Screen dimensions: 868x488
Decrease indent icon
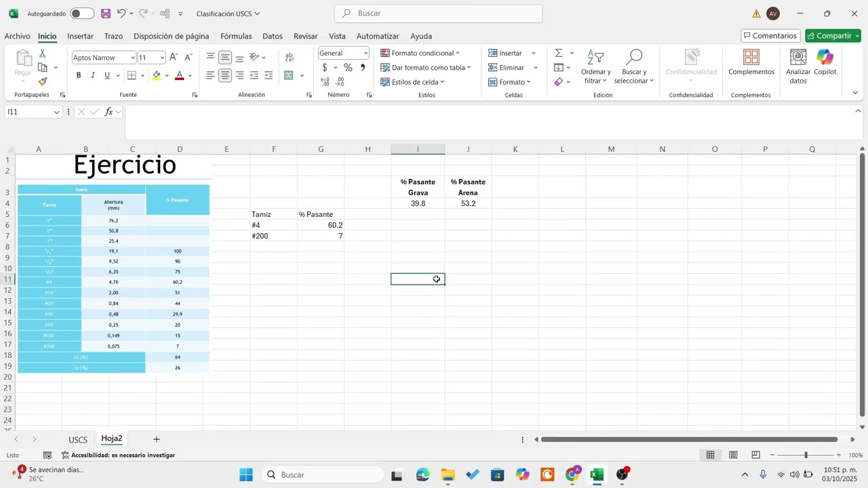(x=254, y=75)
